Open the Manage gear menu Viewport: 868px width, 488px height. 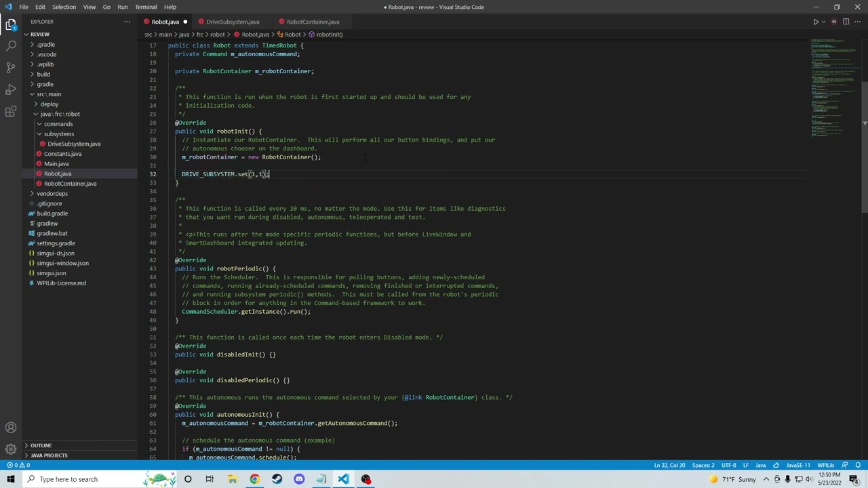coord(11,449)
